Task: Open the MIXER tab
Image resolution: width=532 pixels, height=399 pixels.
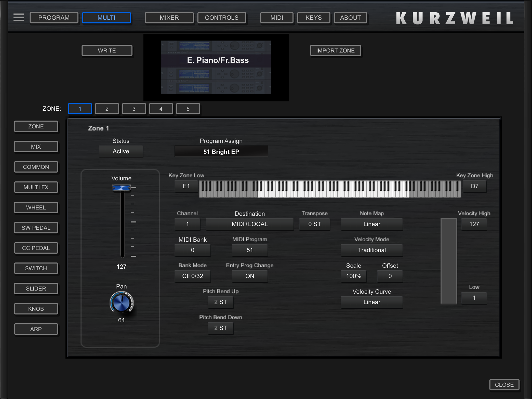Action: click(x=169, y=18)
